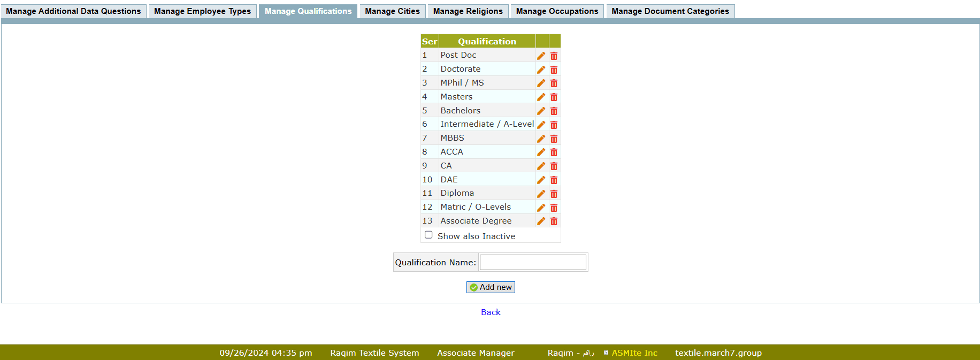Click trash icon for Masters row
The width and height of the screenshot is (980, 360).
(x=554, y=97)
